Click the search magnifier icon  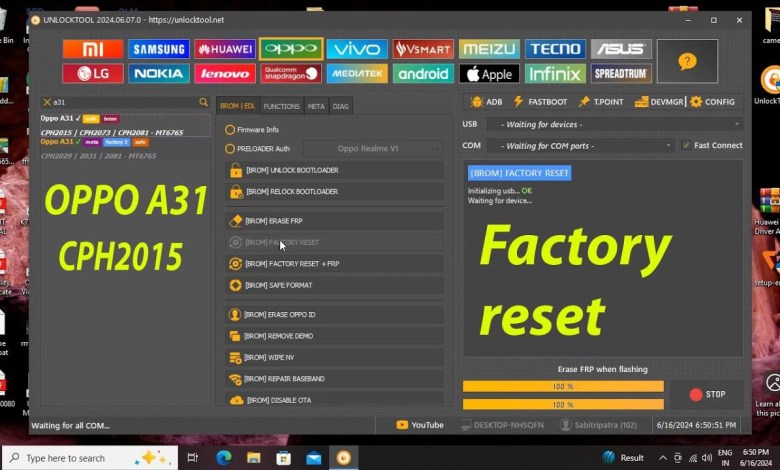coord(203,102)
